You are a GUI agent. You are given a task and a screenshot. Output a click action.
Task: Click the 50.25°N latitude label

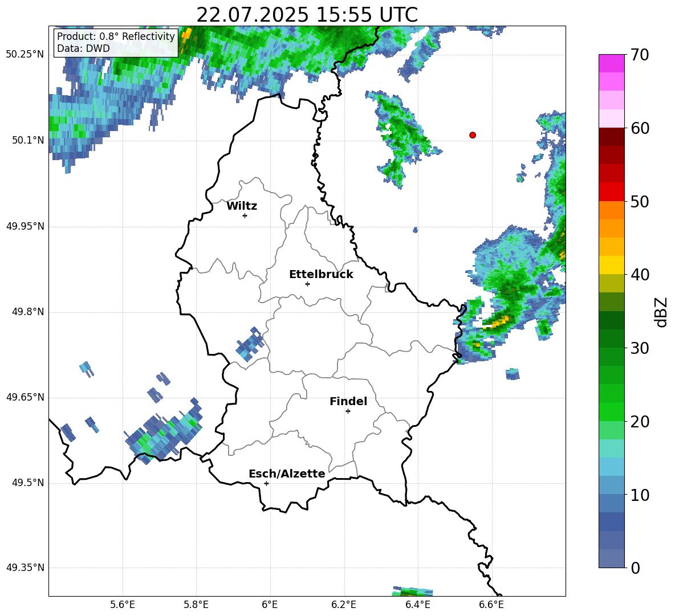click(25, 55)
